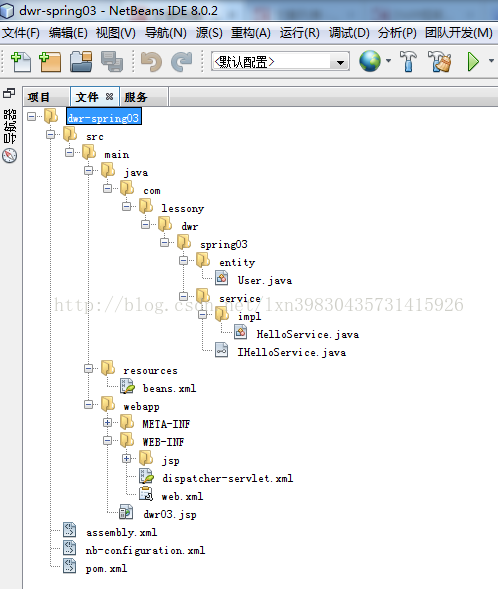The image size is (498, 589).
Task: Click the dispatcher-servlet.xml file icon
Action: 146,476
